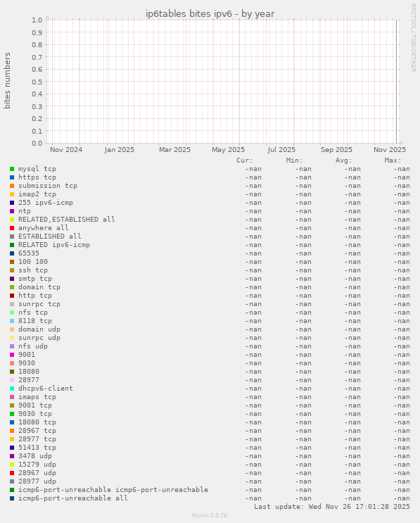This screenshot has width=420, height=523.
Task: Click the 'Mar 2025' x-axis label
Action: pos(174,150)
